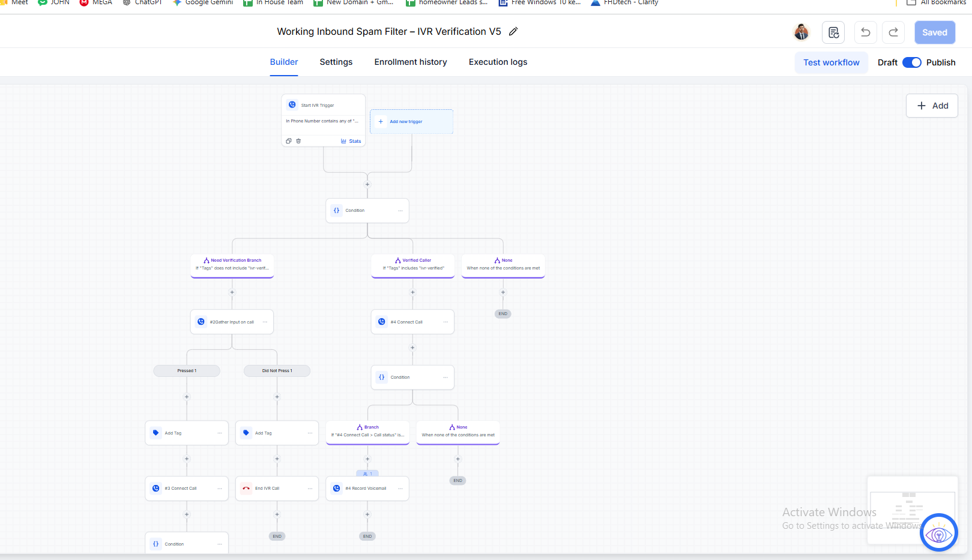Open the notes/version history icon button

(x=833, y=32)
